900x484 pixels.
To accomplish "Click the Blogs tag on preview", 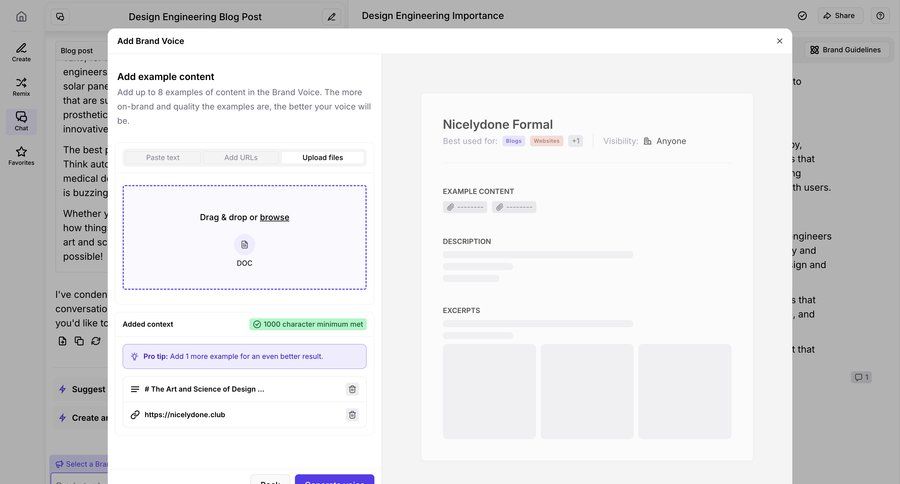I will coord(514,141).
